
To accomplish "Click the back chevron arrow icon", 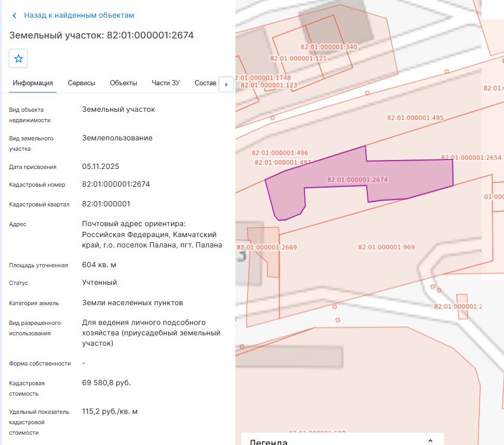I will tap(14, 16).
